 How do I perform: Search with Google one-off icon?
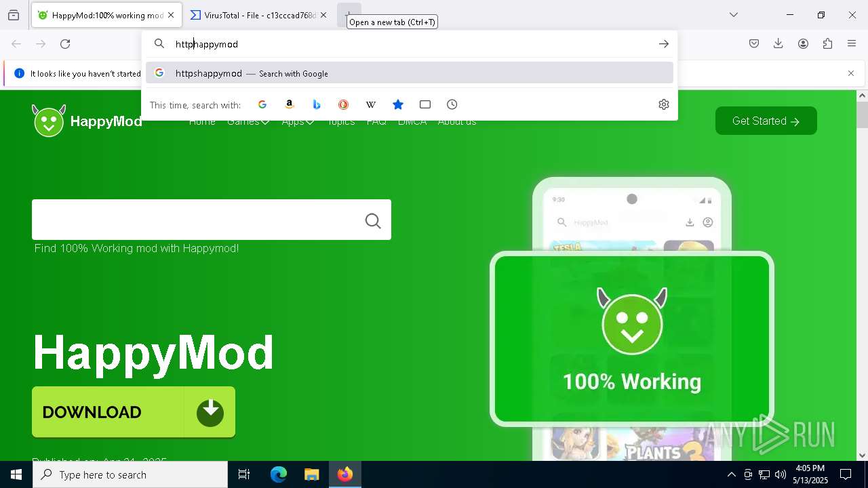pos(262,104)
